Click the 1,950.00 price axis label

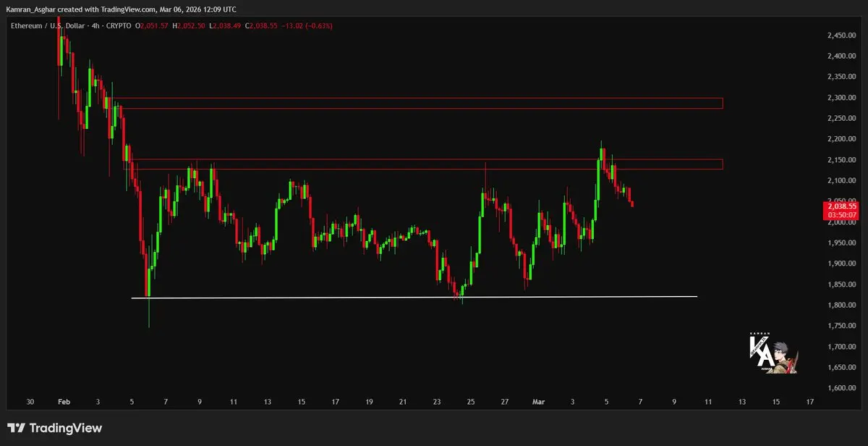(x=841, y=243)
